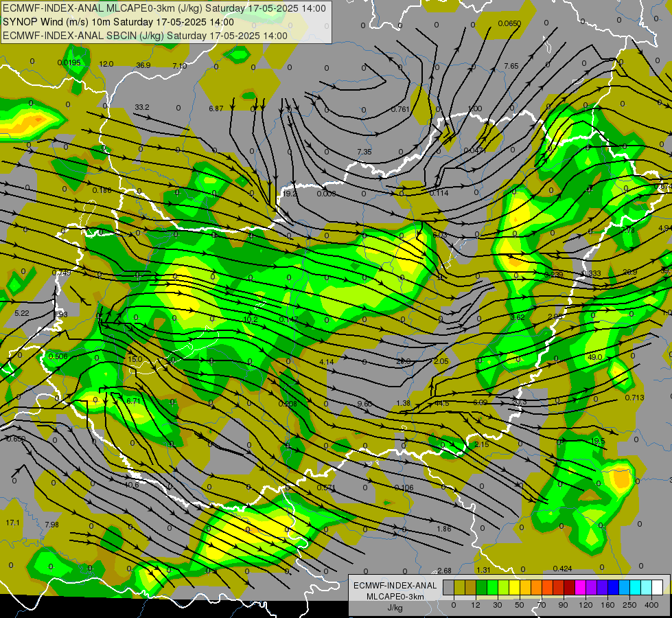
Task: Click the map value 9.60
Action: pos(364,404)
